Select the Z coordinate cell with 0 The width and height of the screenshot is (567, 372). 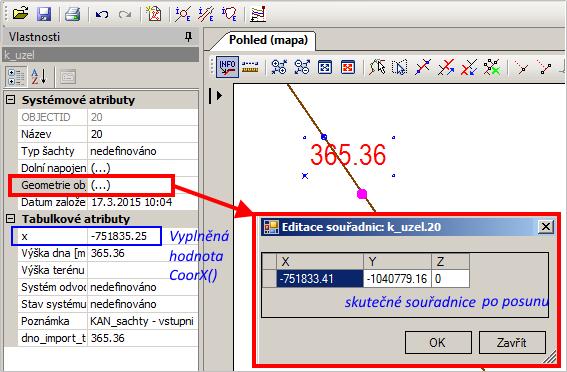pos(451,279)
